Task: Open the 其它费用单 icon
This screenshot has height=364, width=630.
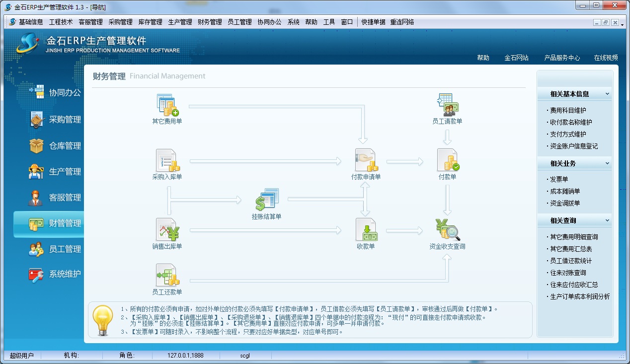Action: point(167,105)
